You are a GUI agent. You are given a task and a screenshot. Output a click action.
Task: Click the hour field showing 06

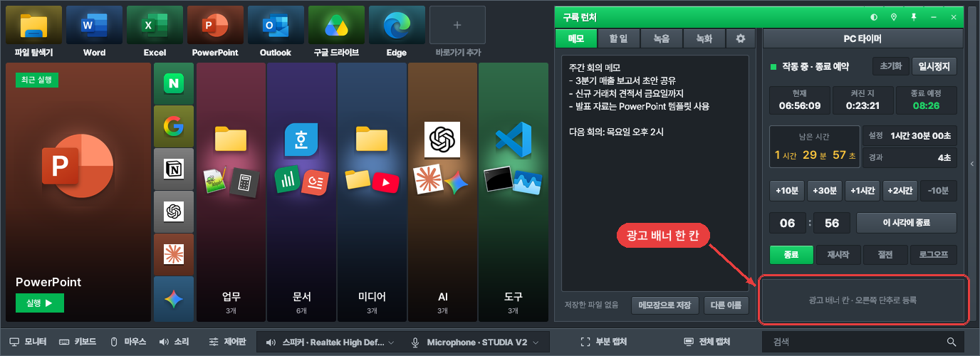click(788, 223)
